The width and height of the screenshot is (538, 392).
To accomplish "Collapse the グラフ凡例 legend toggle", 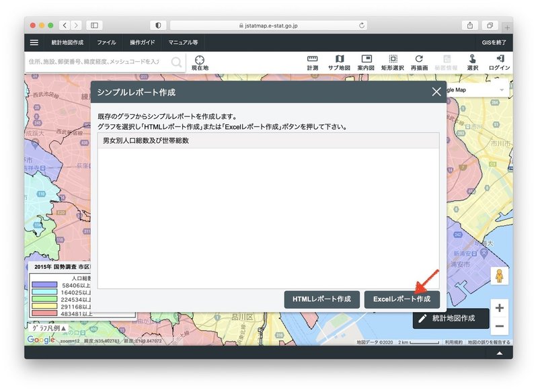I will tap(48, 328).
